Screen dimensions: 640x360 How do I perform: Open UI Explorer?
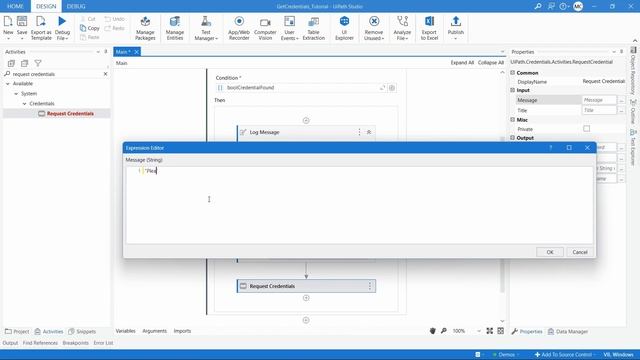(344, 28)
